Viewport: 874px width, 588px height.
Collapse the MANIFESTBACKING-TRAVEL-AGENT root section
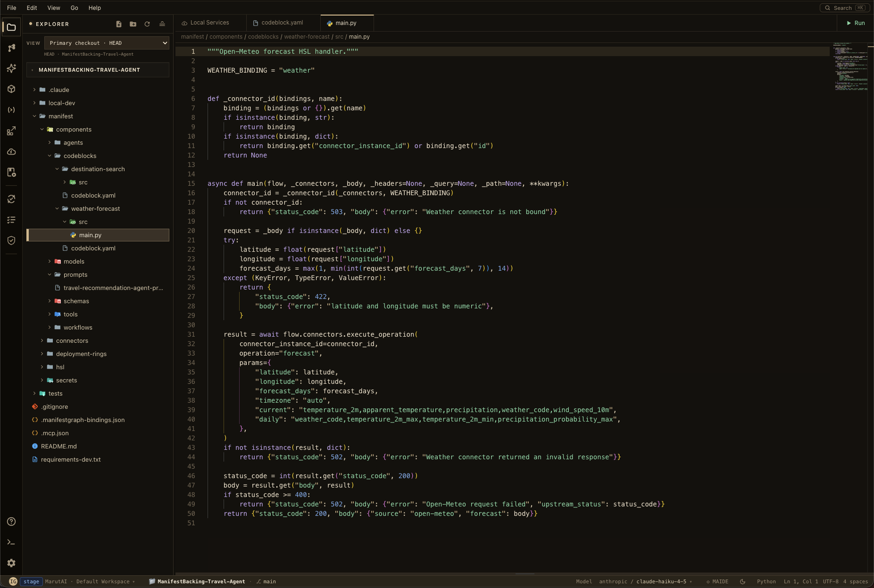[98, 70]
